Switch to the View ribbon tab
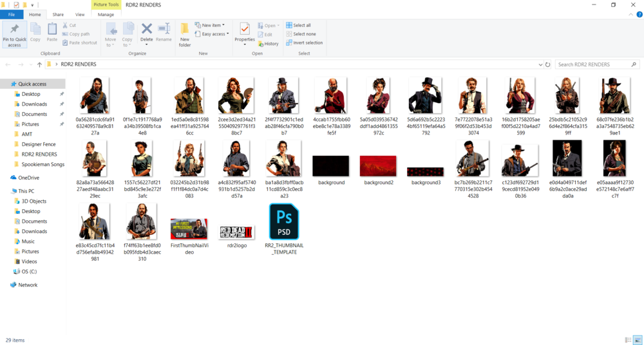 [80, 14]
